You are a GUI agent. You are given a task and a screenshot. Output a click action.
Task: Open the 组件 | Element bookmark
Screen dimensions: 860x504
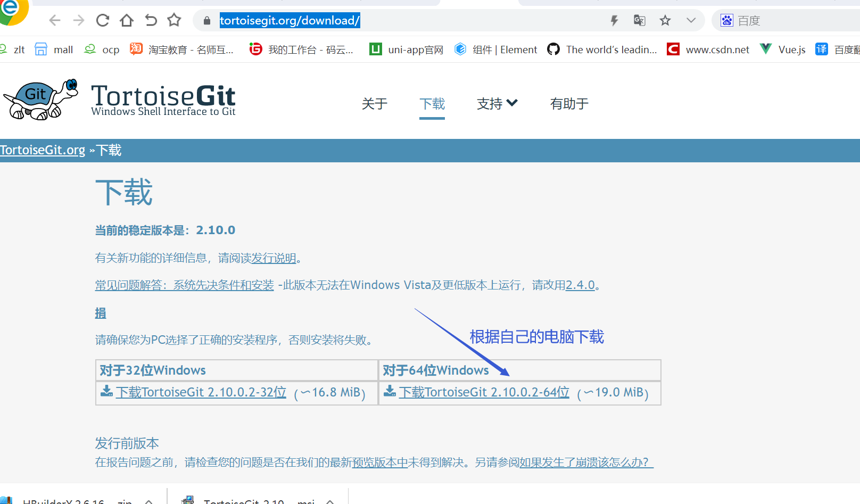pos(496,49)
